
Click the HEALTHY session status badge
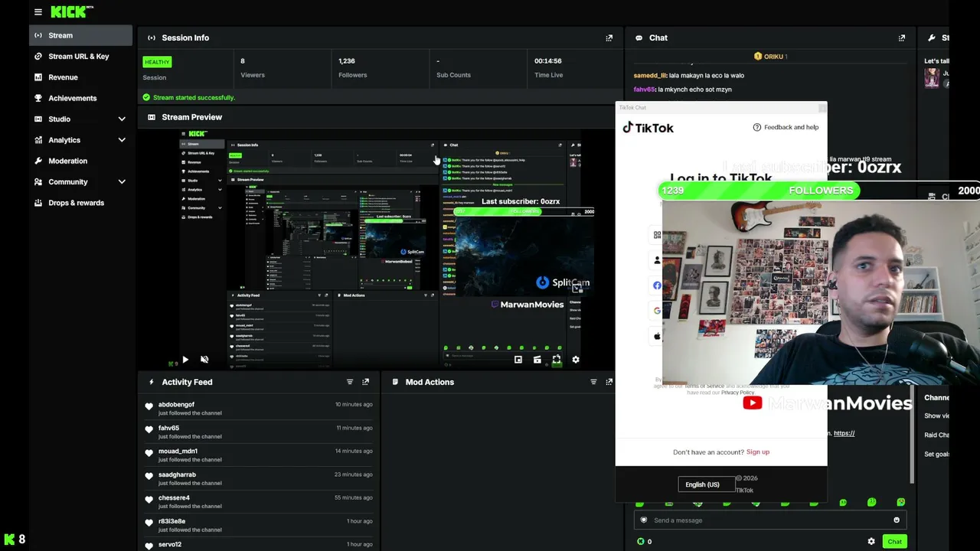(x=157, y=62)
